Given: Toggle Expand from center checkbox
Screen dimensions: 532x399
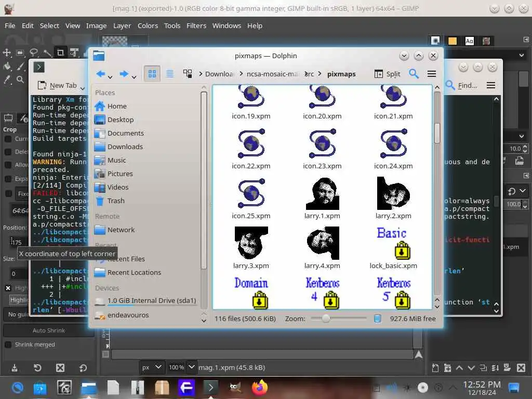Looking at the screenshot, I should tap(8, 179).
